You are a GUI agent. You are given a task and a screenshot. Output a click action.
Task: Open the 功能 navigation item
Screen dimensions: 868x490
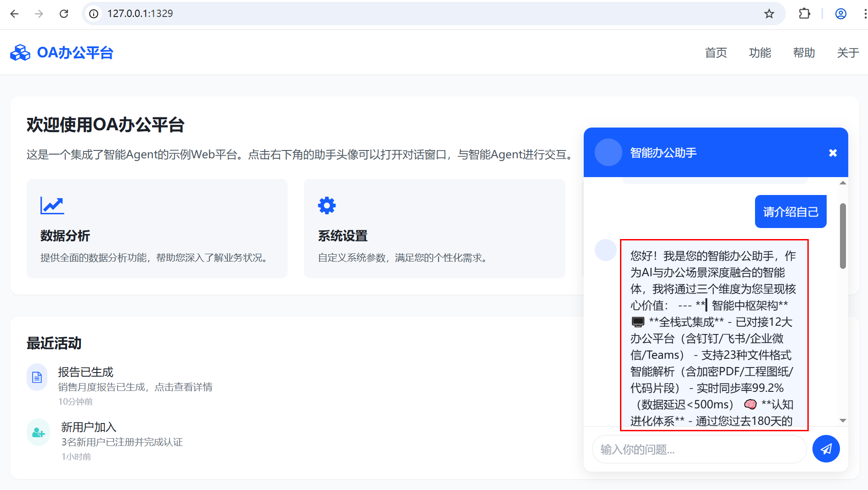click(760, 53)
